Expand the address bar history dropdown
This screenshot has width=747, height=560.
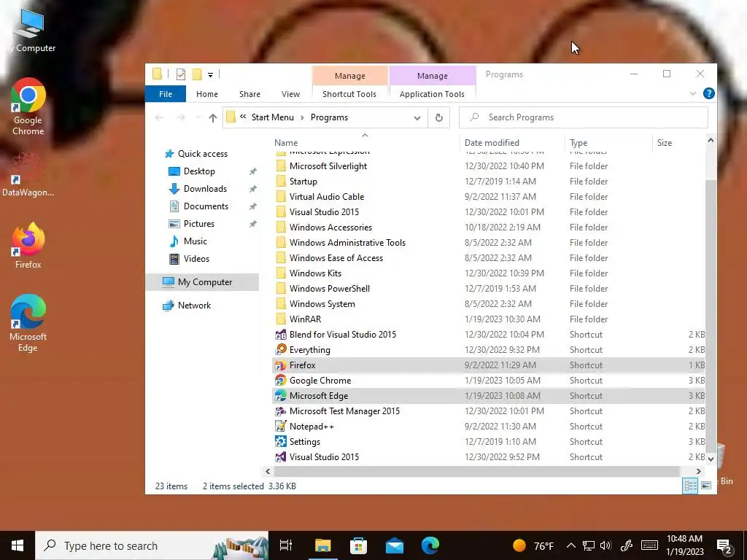pos(417,117)
